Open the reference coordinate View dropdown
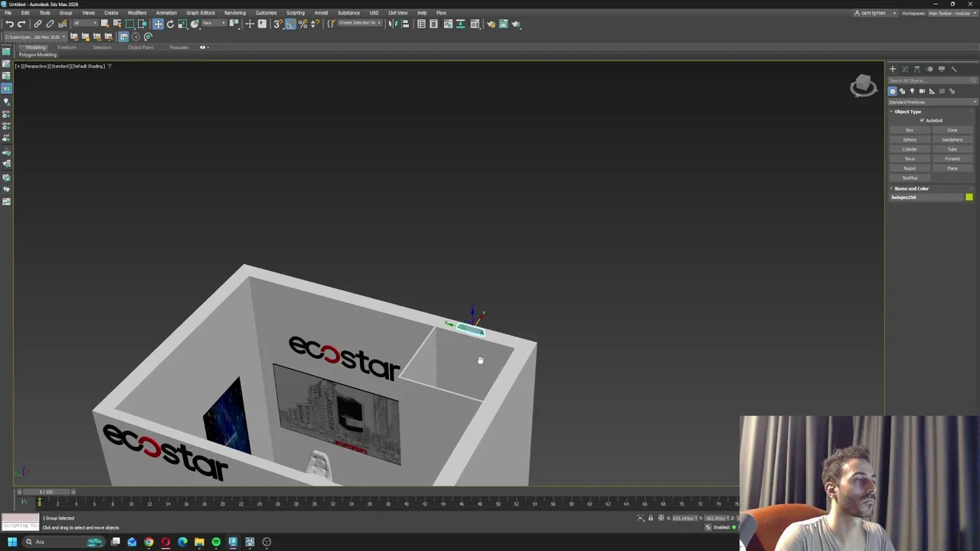980x551 pixels. coord(214,24)
